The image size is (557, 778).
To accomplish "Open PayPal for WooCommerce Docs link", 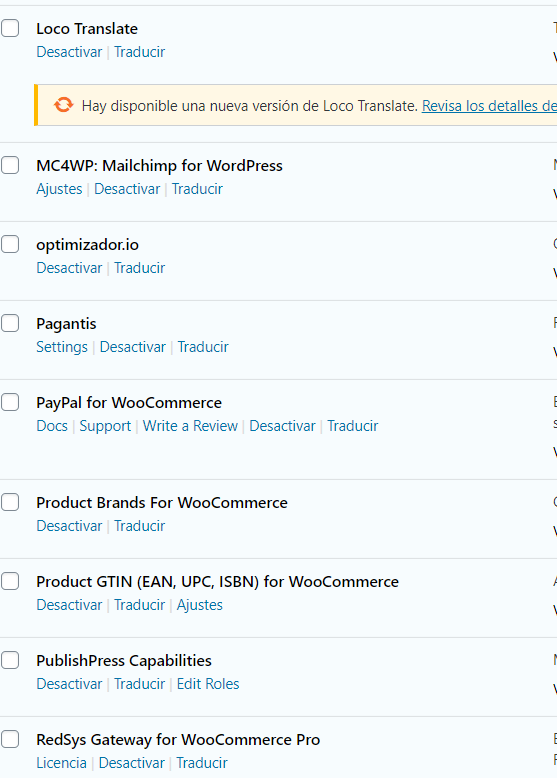I will pyautogui.click(x=52, y=426).
